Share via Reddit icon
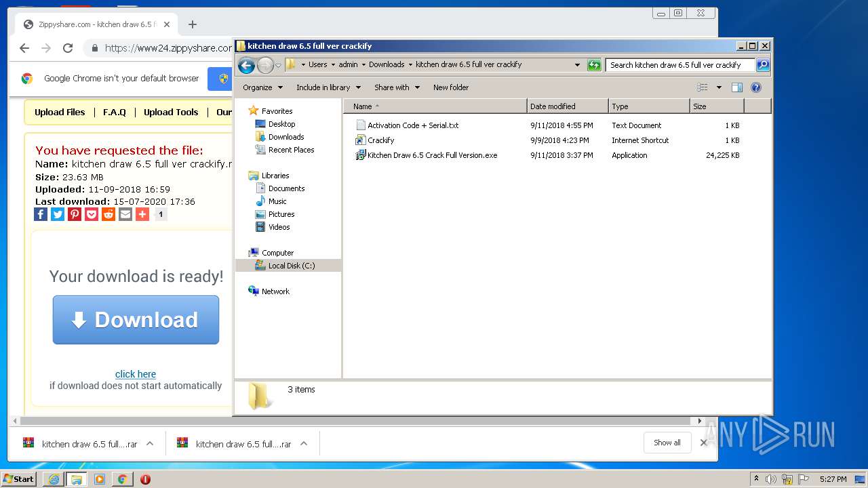The image size is (868, 488). click(x=108, y=214)
